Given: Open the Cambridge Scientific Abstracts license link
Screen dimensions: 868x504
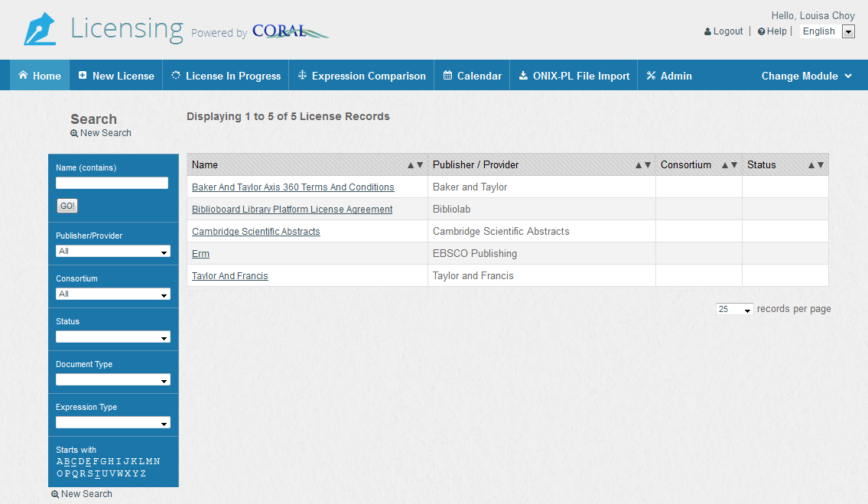Looking at the screenshot, I should click(x=255, y=232).
